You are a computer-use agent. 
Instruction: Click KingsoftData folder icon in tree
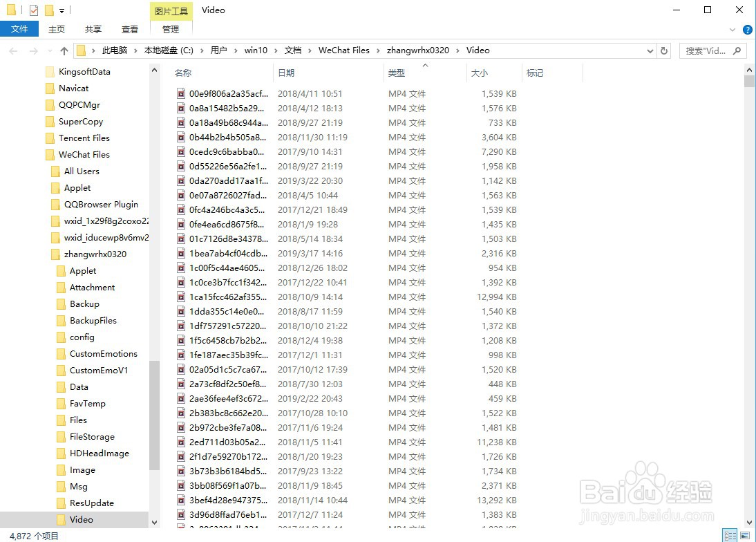pos(50,72)
